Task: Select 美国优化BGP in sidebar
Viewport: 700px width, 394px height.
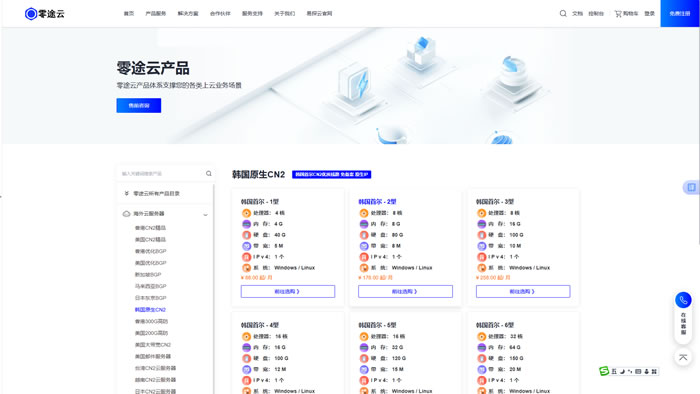Action: click(x=150, y=263)
